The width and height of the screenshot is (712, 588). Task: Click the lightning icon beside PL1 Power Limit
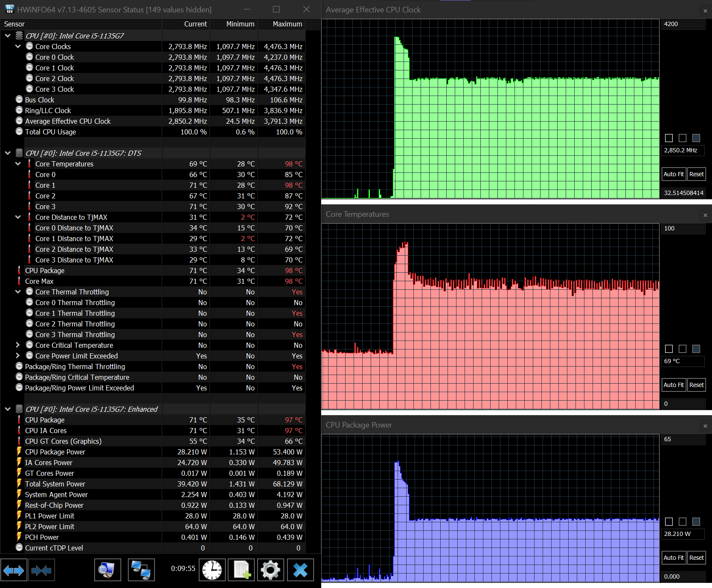coord(19,515)
